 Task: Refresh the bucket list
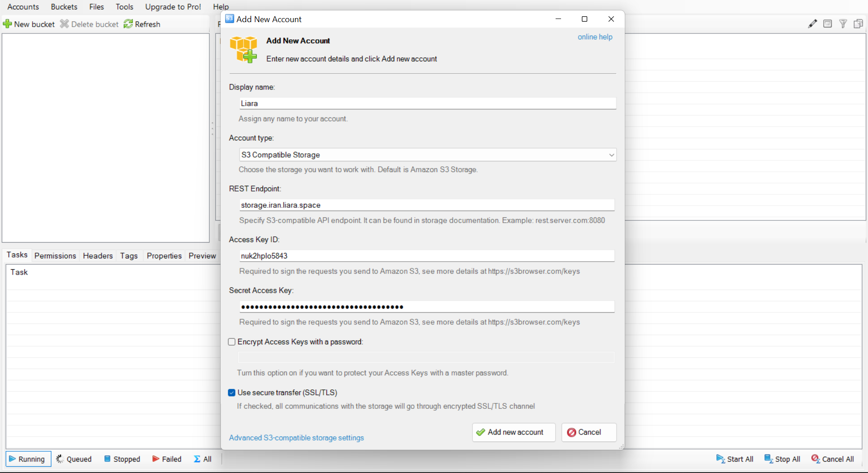142,24
